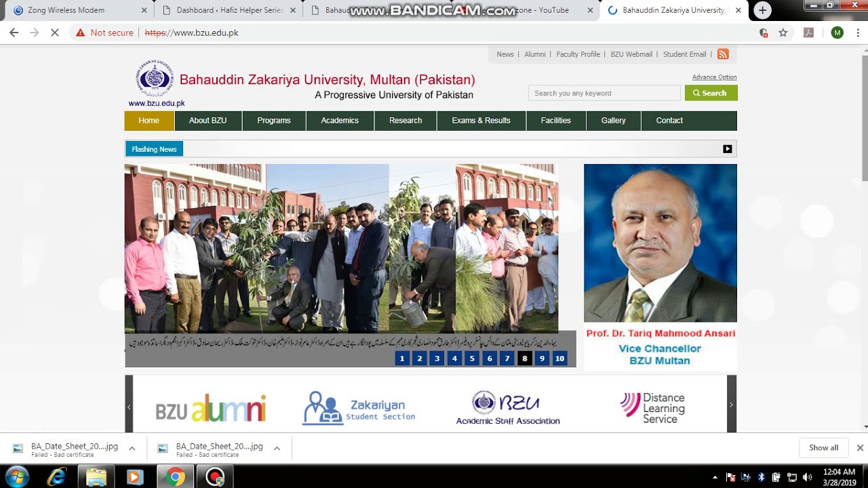Open File Explorer from taskbar

pos(96,476)
